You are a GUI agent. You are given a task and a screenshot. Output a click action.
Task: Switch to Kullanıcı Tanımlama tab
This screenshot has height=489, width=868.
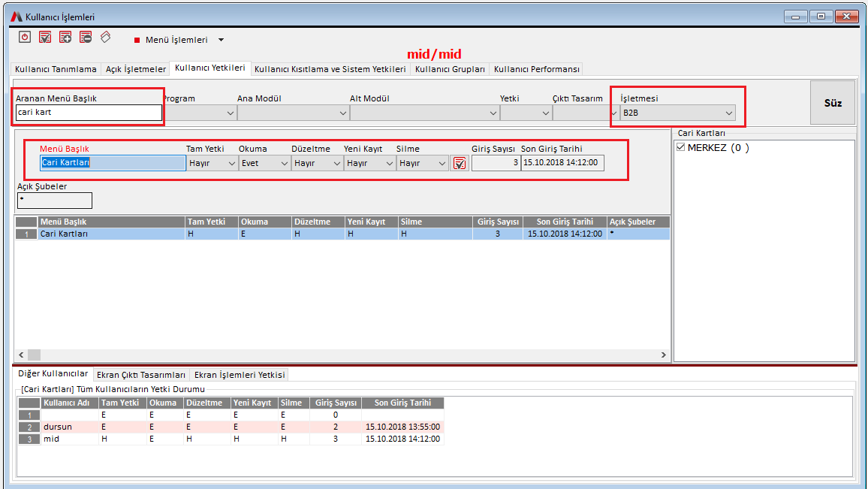[x=56, y=69]
